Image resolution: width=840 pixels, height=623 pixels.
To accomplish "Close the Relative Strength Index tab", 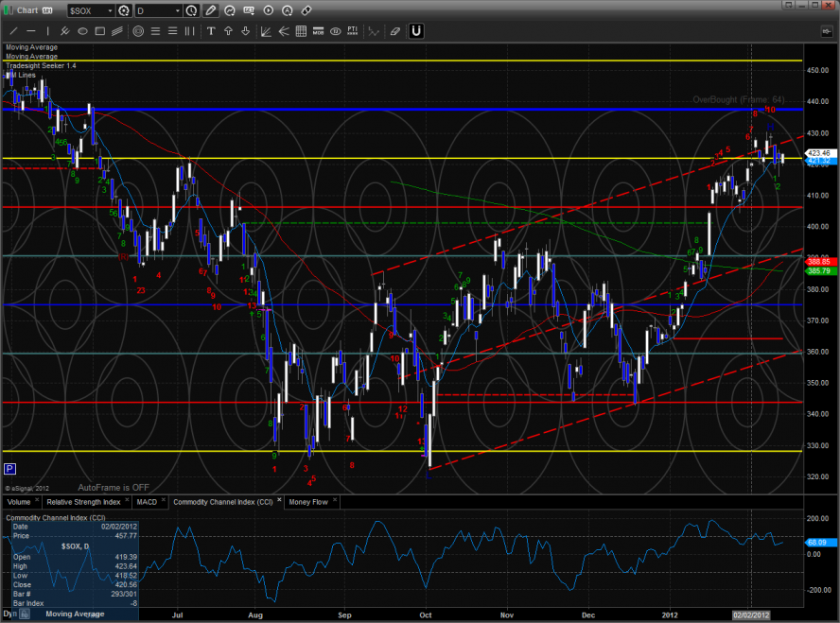I will pyautogui.click(x=127, y=500).
